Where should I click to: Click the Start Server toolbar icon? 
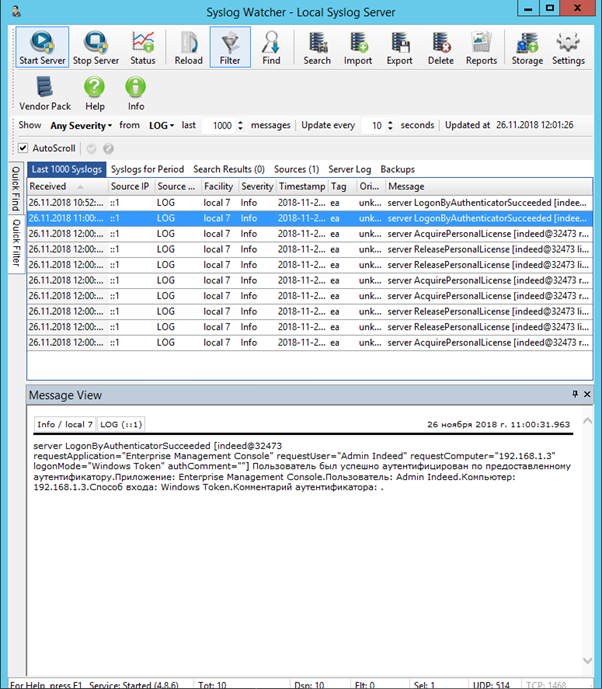pos(42,47)
